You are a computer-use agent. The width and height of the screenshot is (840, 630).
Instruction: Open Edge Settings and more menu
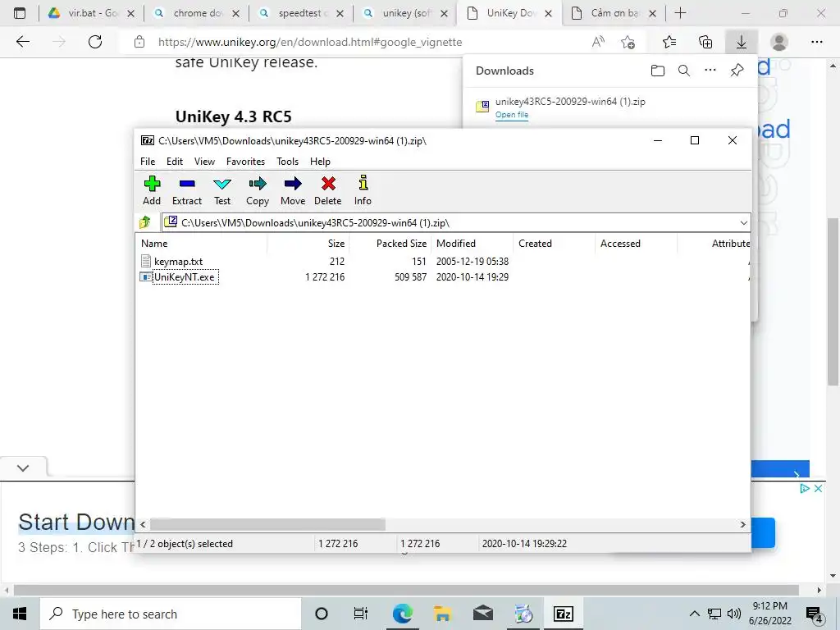pos(816,42)
